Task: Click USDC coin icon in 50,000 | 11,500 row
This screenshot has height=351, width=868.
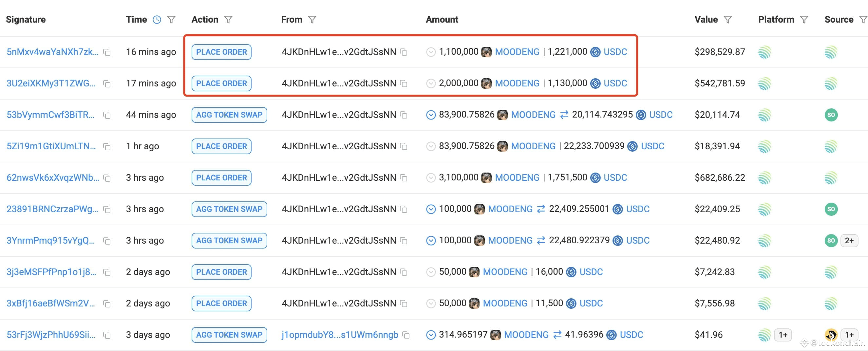Action: [x=571, y=304]
